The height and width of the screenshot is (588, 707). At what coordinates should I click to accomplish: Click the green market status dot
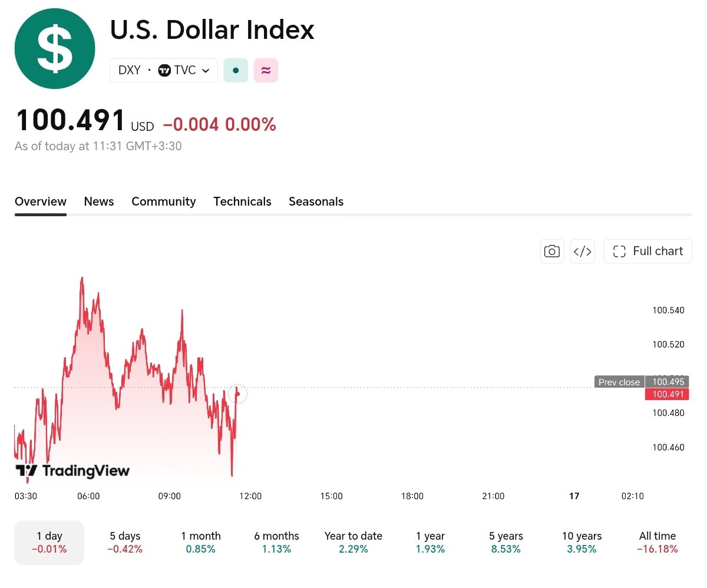click(x=236, y=71)
